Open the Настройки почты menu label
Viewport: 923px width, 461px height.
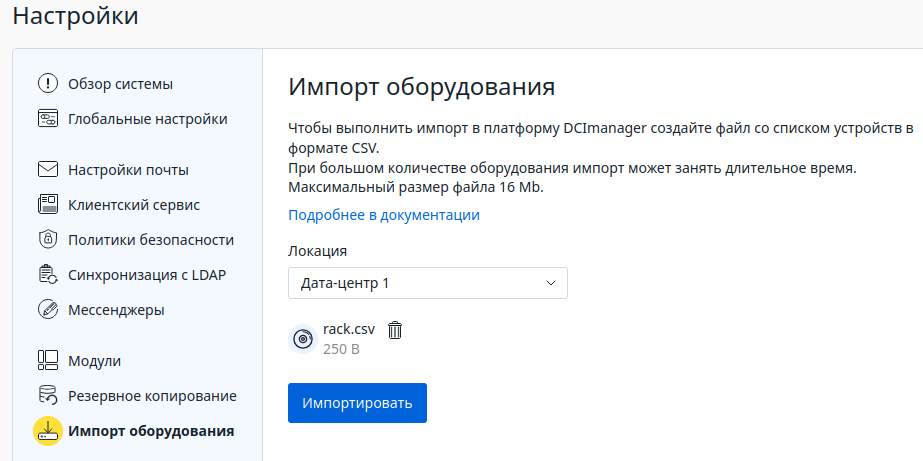[x=128, y=170]
